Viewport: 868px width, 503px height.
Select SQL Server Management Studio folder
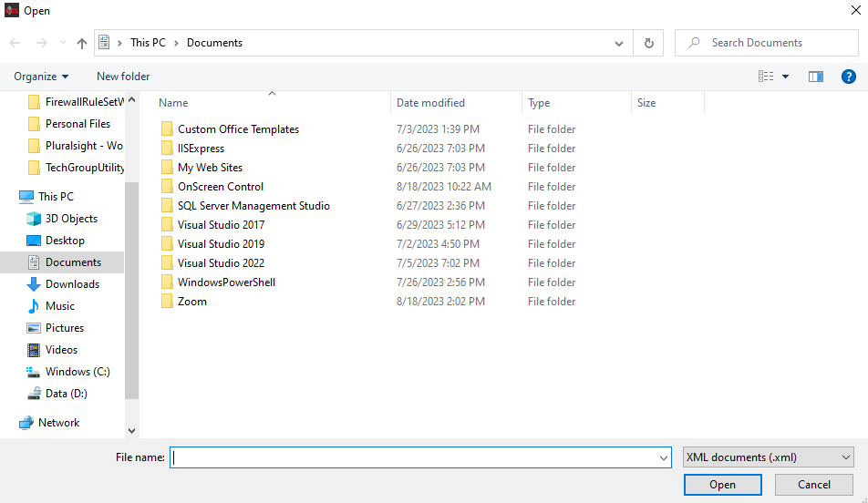tap(253, 206)
